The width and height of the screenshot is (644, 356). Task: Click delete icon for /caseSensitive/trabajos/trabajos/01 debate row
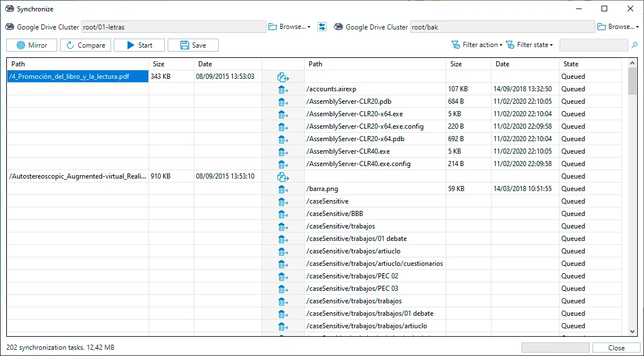pos(283,314)
